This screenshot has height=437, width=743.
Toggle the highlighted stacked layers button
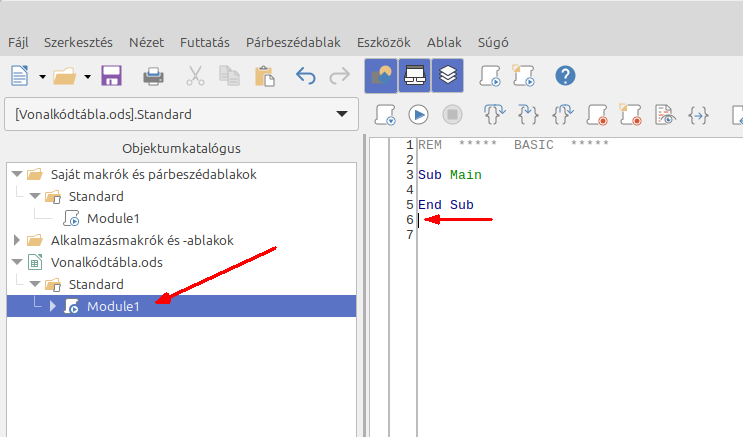click(x=448, y=76)
